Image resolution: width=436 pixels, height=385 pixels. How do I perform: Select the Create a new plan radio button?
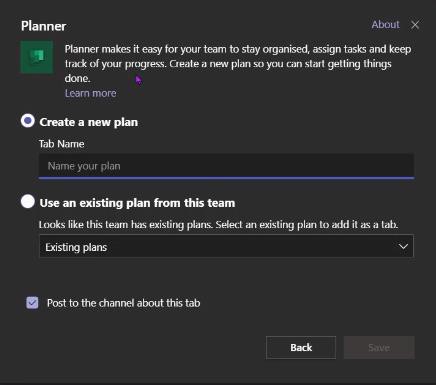coord(28,121)
